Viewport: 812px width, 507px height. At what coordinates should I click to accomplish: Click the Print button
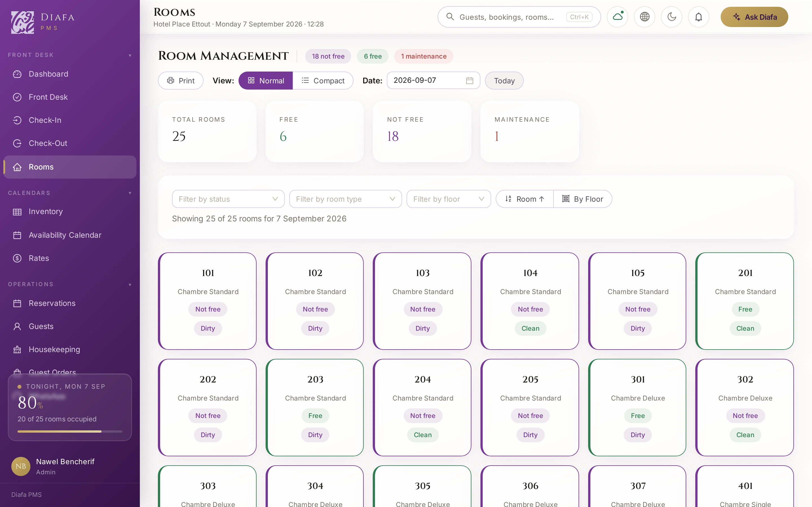tap(180, 81)
